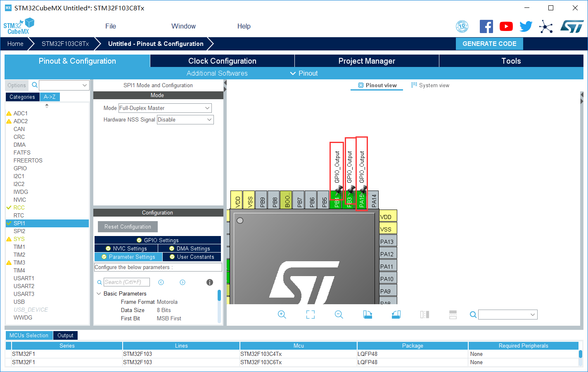The image size is (588, 372).
Task: Go to the STM32F103C8Tx breadcrumb
Action: [x=65, y=44]
